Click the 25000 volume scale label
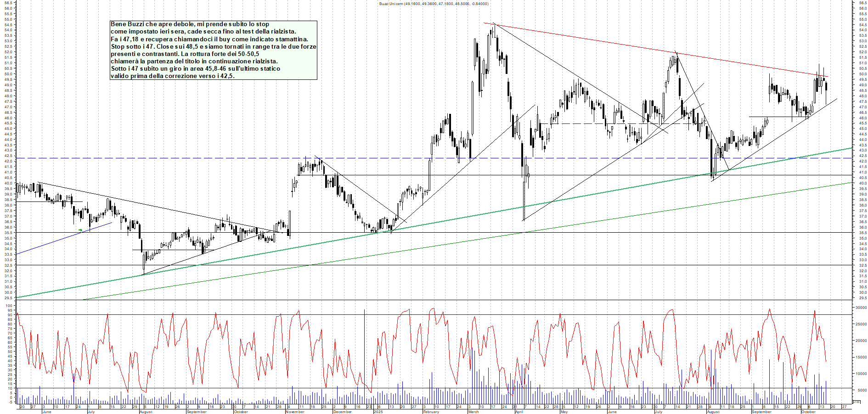 (x=860, y=324)
